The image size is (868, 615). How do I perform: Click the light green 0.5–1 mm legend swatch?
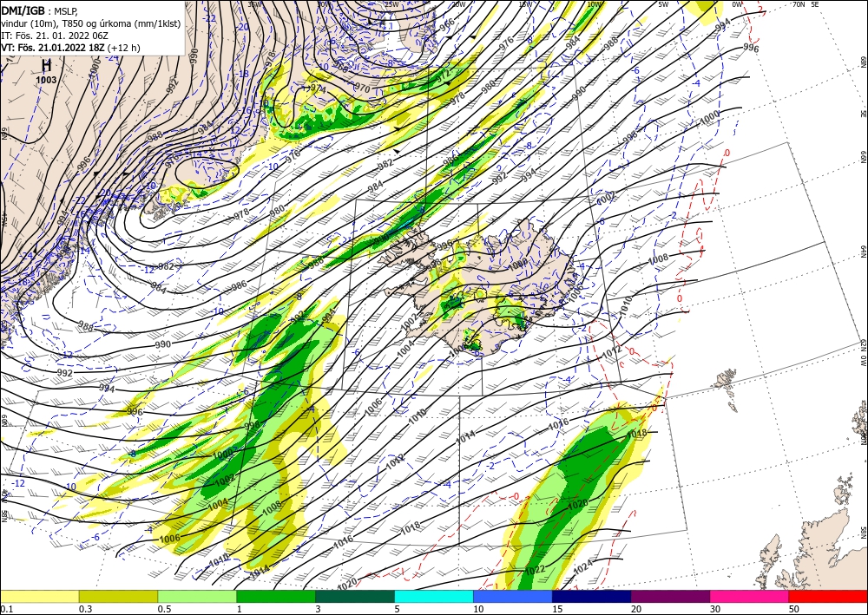tap(197, 596)
